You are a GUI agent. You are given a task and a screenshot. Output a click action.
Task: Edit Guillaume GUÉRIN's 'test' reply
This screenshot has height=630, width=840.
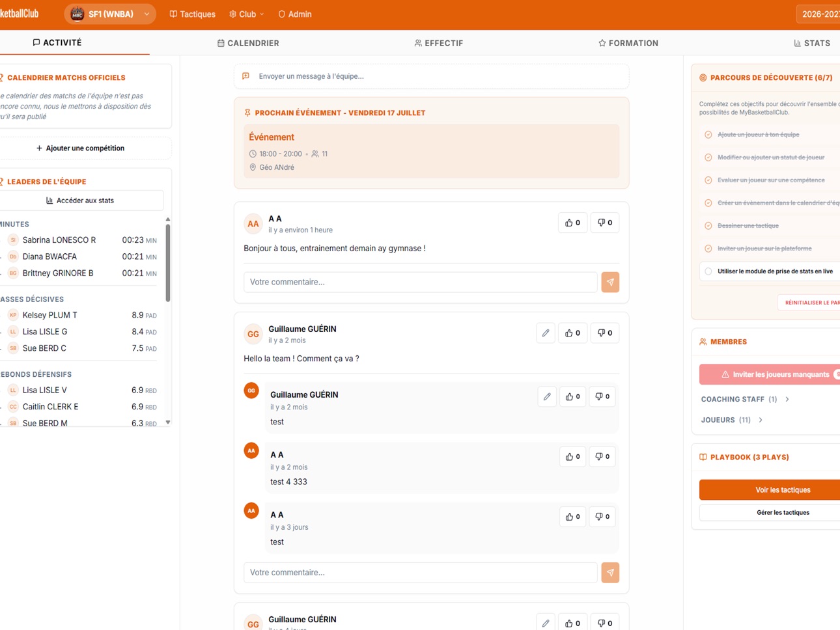[x=547, y=396]
